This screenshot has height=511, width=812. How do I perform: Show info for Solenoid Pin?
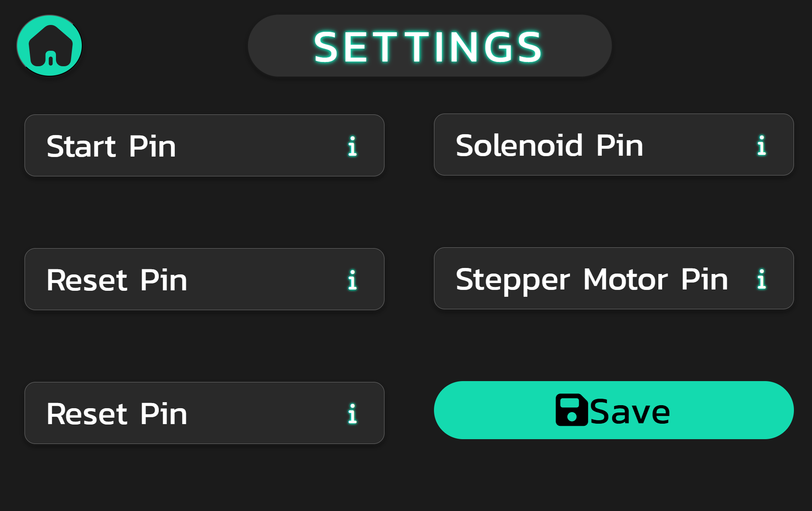761,145
